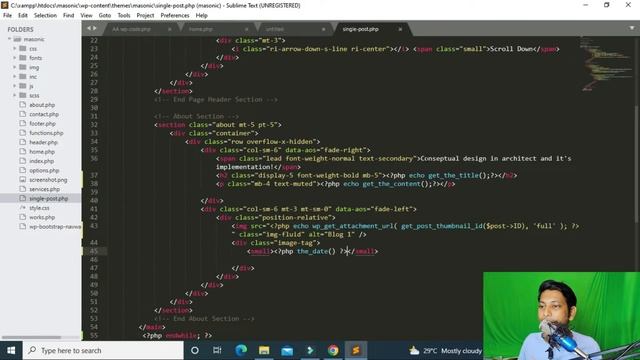This screenshot has width=640, height=360.
Task: Click the code minimap preview
Action: click(x=606, y=64)
